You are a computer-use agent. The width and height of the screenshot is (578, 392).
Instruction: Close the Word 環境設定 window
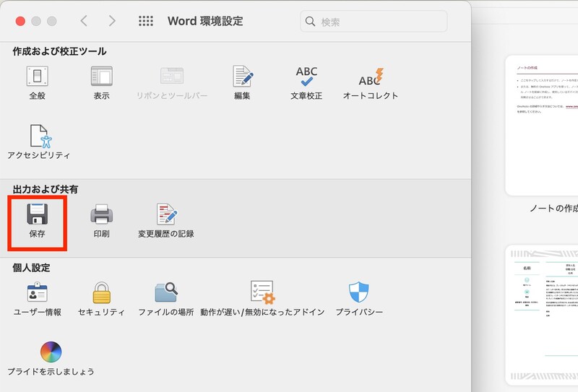20,22
